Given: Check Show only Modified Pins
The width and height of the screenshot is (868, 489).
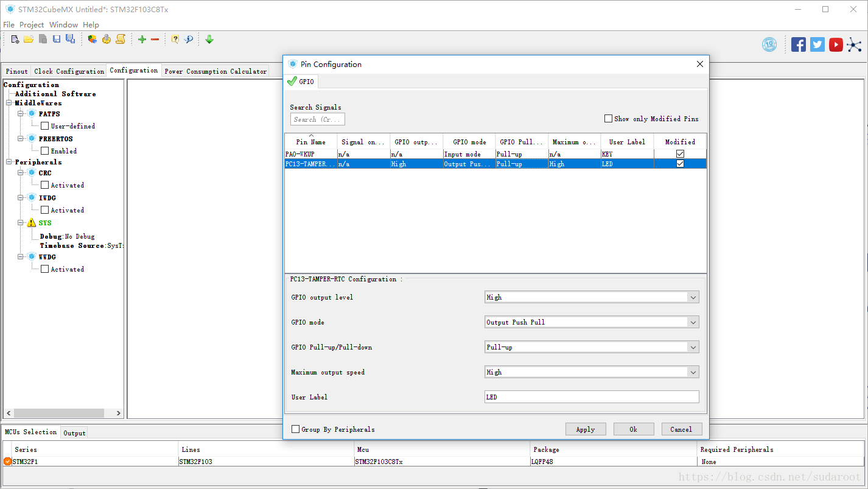Looking at the screenshot, I should click(608, 119).
